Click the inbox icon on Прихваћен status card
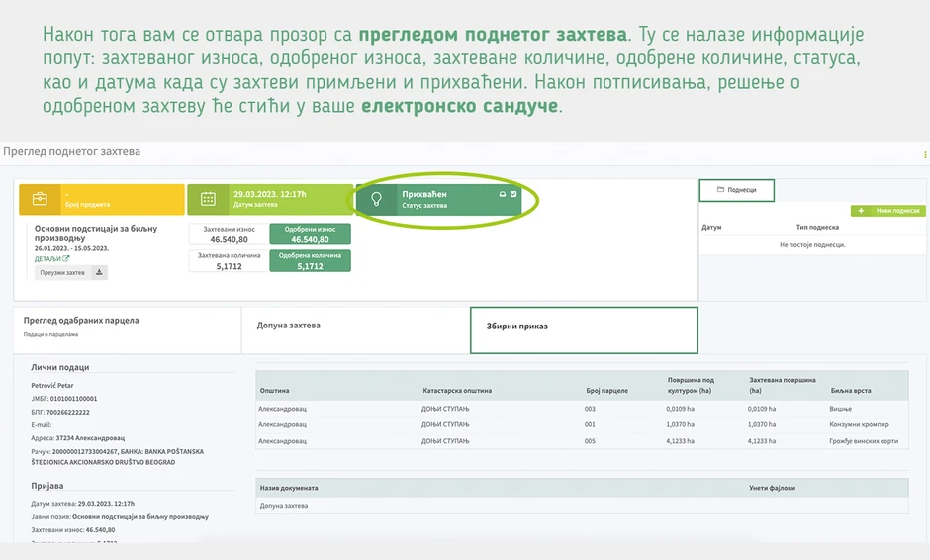930x560 pixels. click(503, 194)
